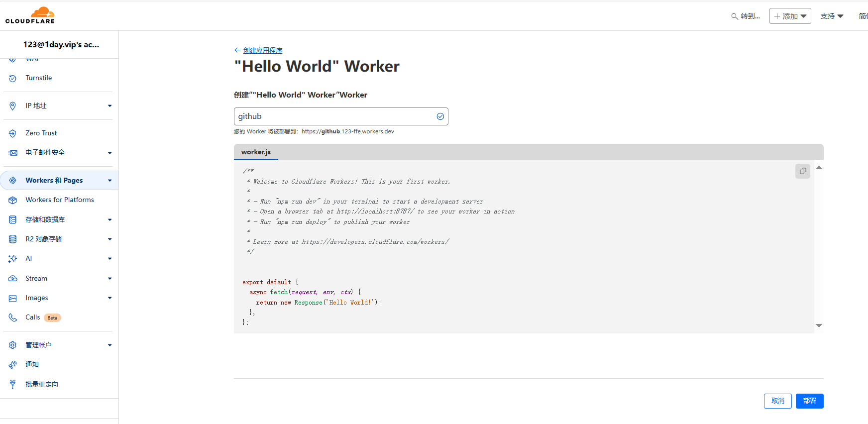Collapse the Workers 和 Pages menu arrow

tap(109, 181)
